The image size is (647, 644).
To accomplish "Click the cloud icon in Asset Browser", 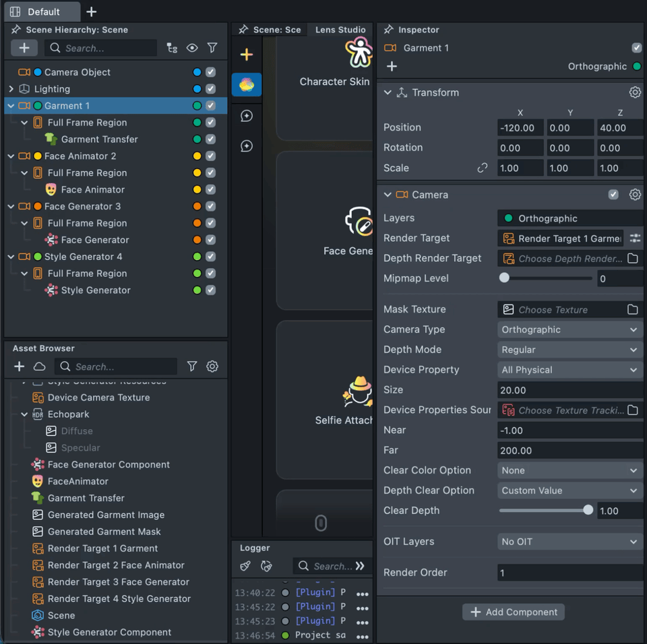I will (40, 366).
